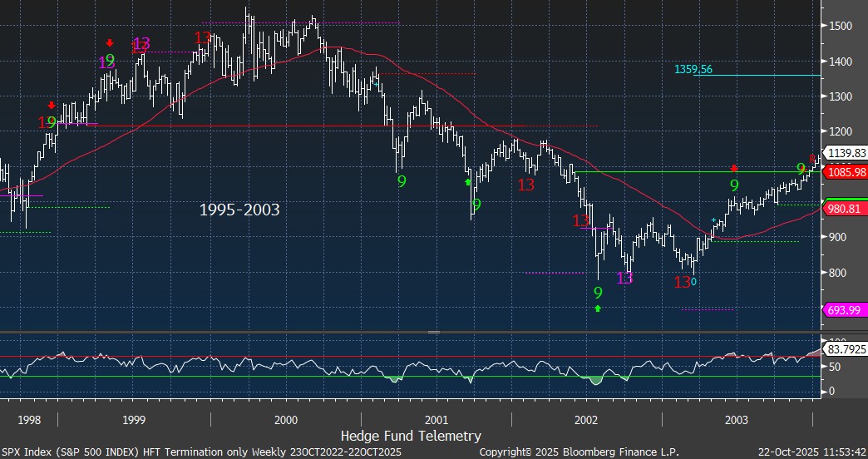Select the cyan 0 marker near 2003 low
Viewport: 868px width, 459px height.
(694, 282)
